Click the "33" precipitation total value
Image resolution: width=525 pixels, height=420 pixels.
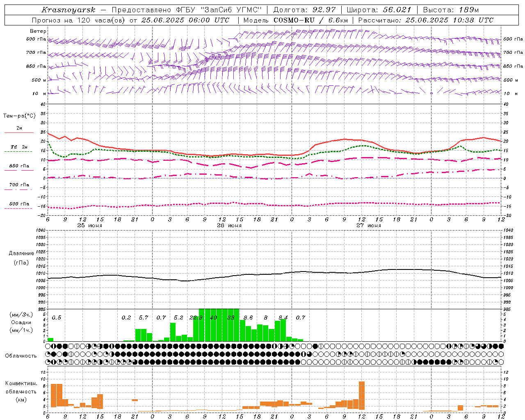pos(231,318)
